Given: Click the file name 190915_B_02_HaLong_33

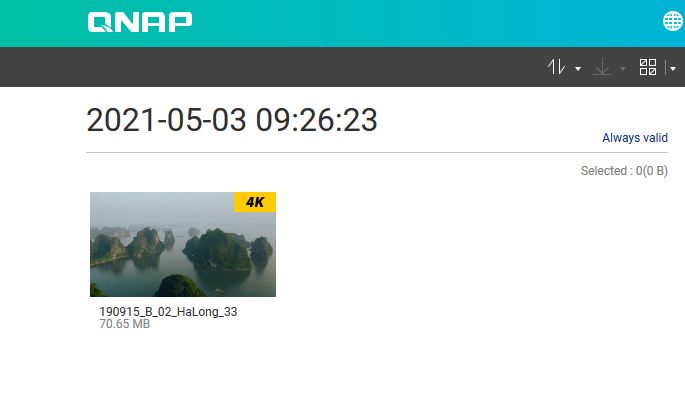Looking at the screenshot, I should [x=168, y=311].
